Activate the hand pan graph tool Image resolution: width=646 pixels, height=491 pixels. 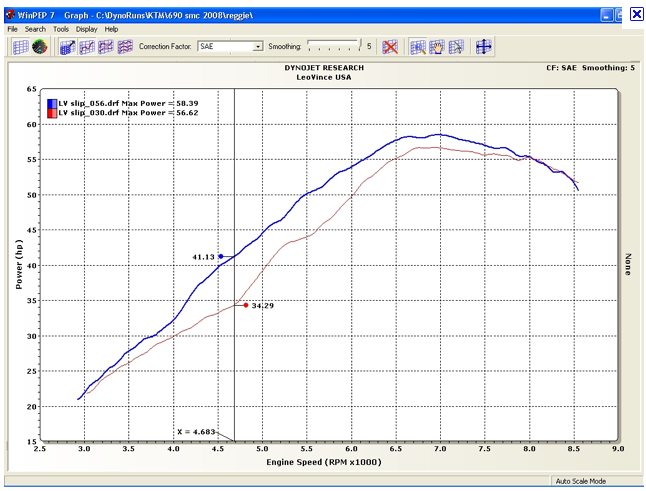437,47
